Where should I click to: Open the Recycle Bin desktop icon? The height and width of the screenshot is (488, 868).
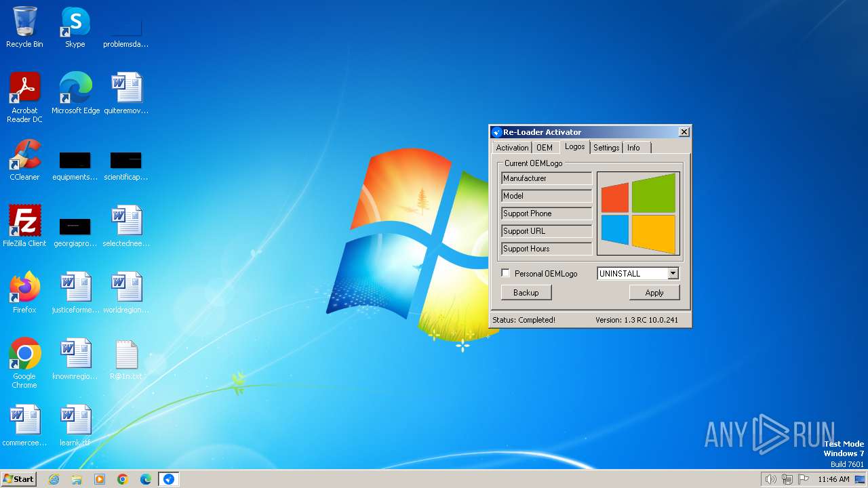tap(24, 27)
